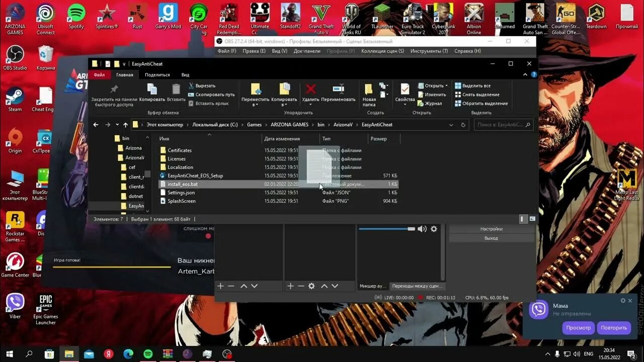Click Deselect (Снять выделение)
Image resolution: width=644 pixels, height=362 pixels.
tap(477, 95)
